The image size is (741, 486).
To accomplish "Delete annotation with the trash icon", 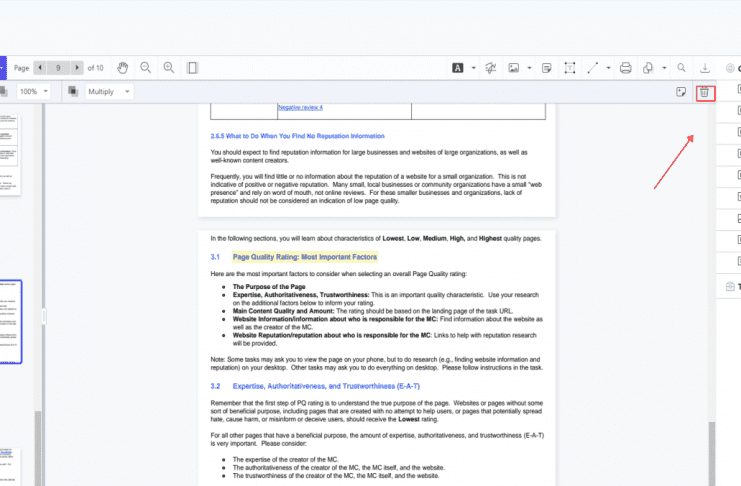I will click(705, 92).
